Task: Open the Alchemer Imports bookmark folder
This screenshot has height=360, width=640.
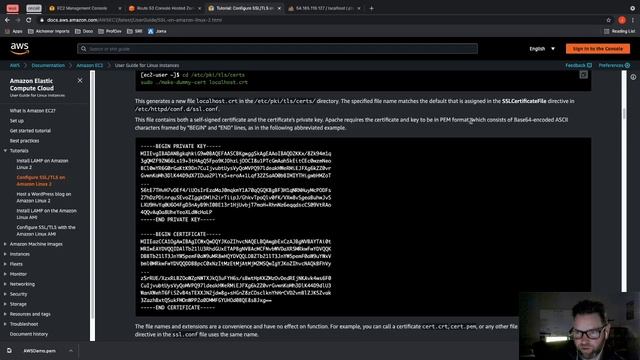Action: tap(49, 31)
